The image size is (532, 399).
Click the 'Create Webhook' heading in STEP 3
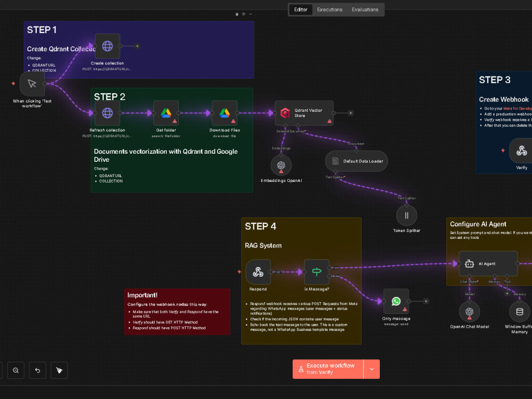(x=503, y=99)
